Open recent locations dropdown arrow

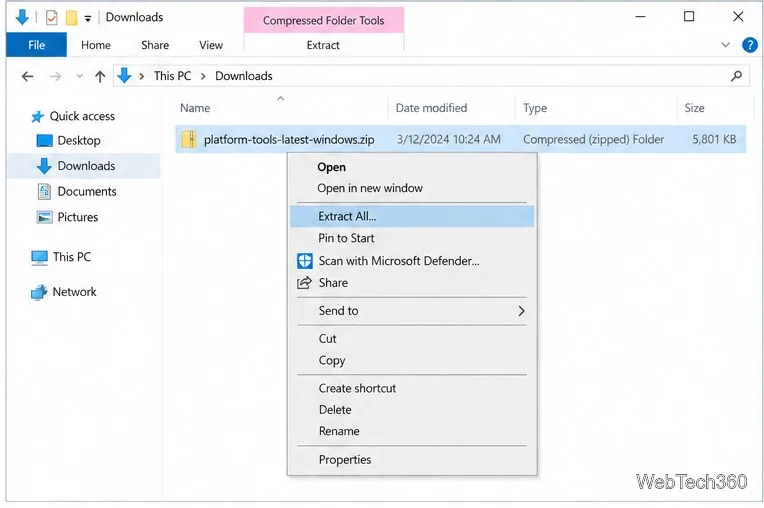pos(79,76)
